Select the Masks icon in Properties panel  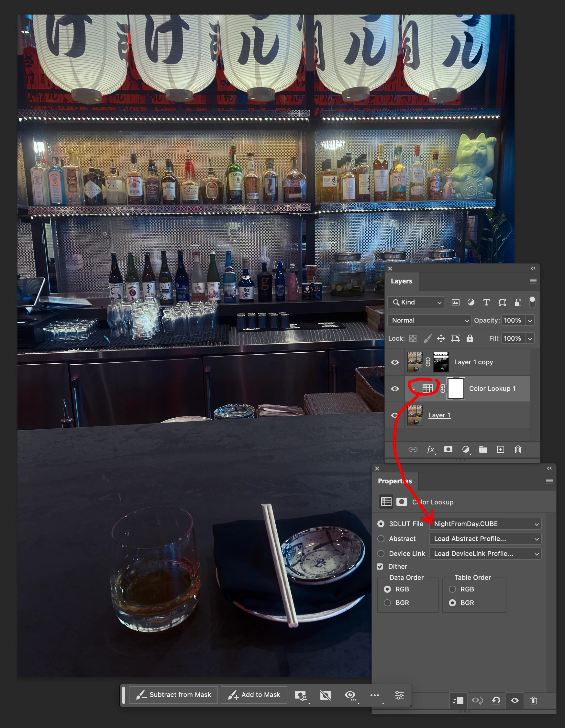pyautogui.click(x=402, y=502)
